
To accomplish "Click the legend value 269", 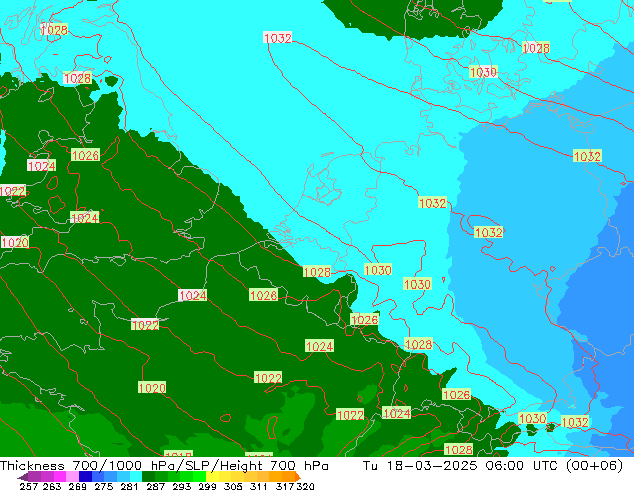I will pyautogui.click(x=77, y=486).
